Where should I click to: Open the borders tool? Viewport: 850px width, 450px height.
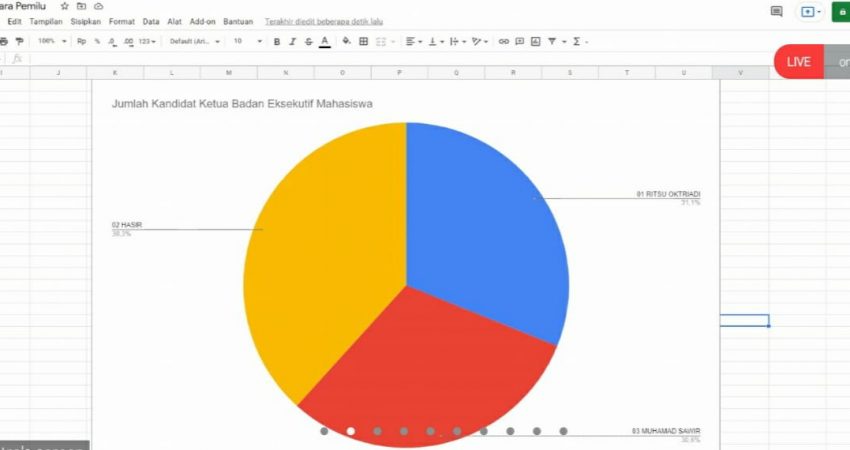click(364, 41)
